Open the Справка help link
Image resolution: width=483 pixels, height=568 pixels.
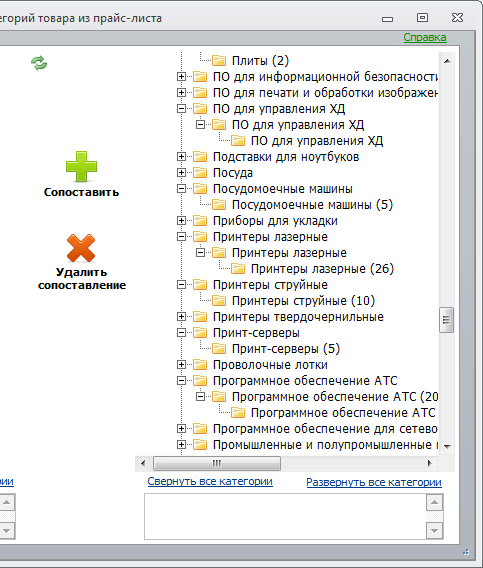coord(425,37)
